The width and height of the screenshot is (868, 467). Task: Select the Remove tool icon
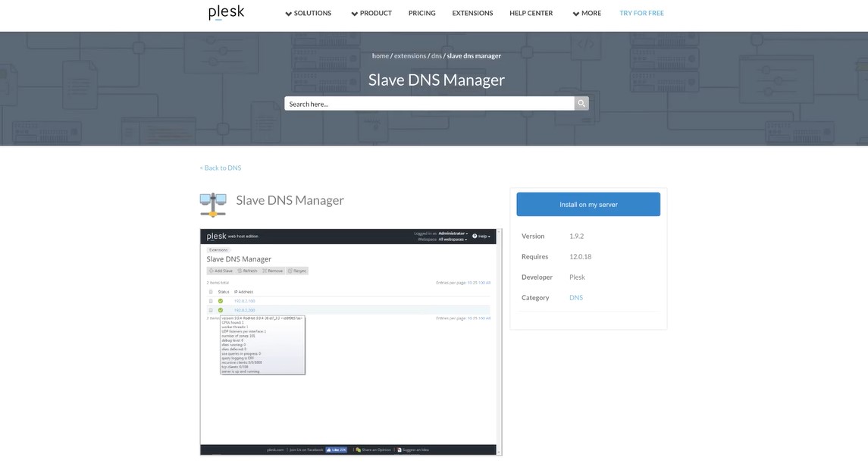[265, 270]
